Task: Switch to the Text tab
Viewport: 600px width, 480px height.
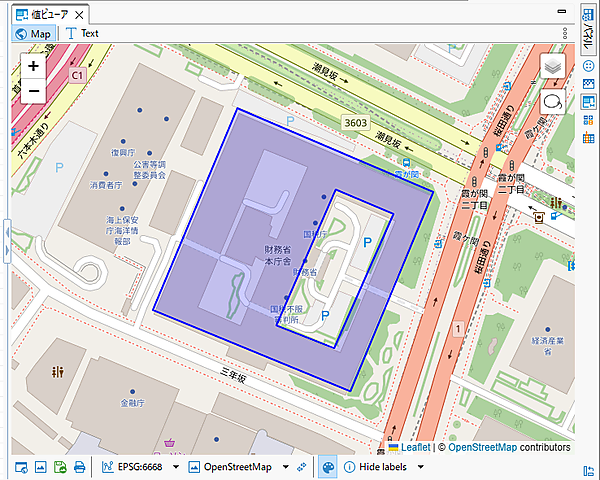Action: (x=82, y=33)
